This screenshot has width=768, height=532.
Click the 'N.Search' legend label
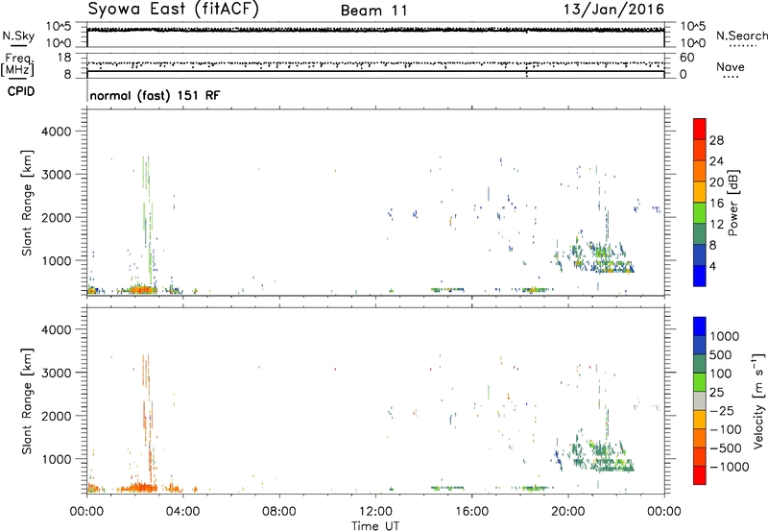tap(741, 36)
